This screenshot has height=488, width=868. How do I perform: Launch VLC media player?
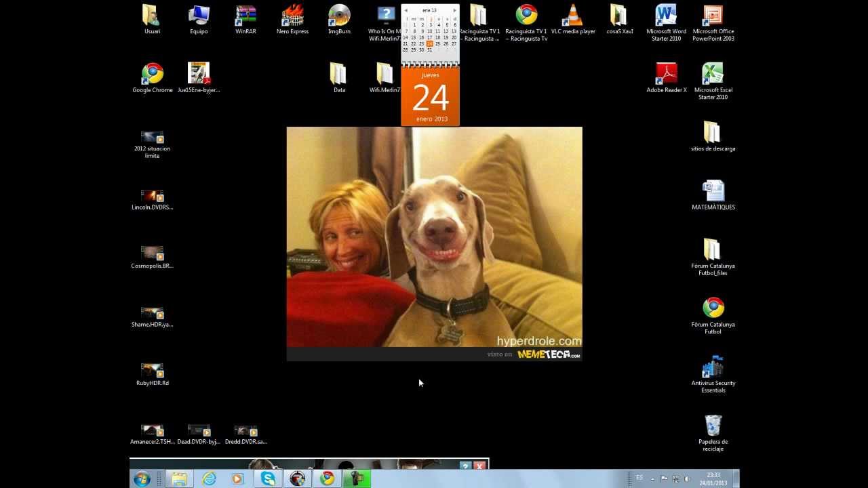(x=573, y=20)
